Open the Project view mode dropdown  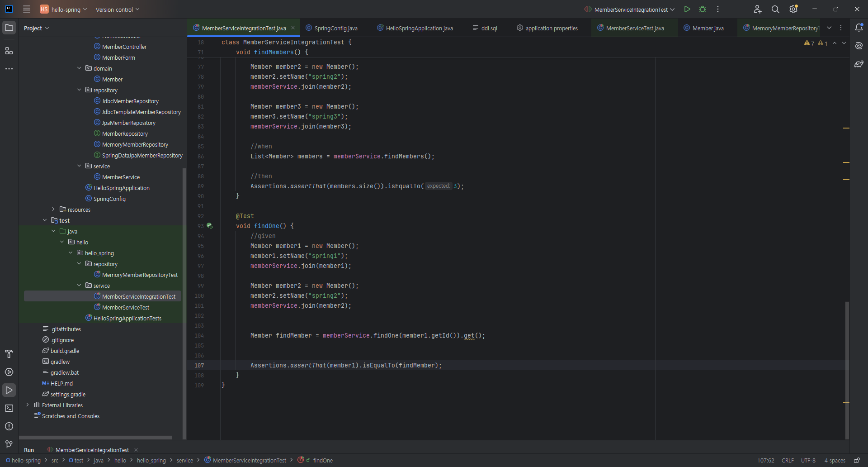click(36, 28)
